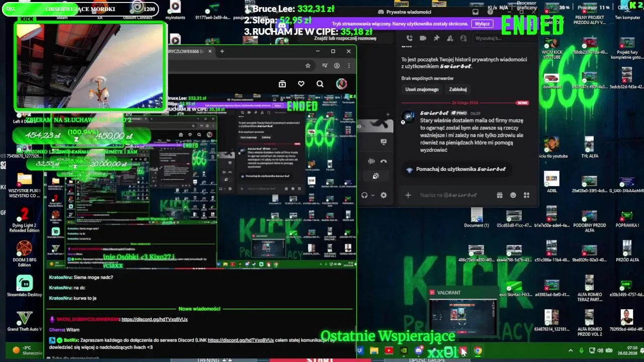644x362 pixels.
Task: Open pinned messages in Discord chat
Action: click(437, 38)
